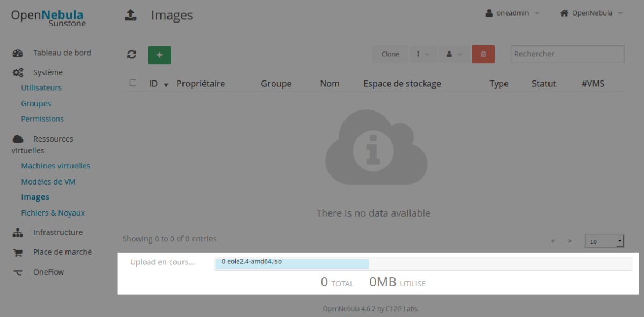Open the vertical dots more-actions dropdown

point(423,54)
